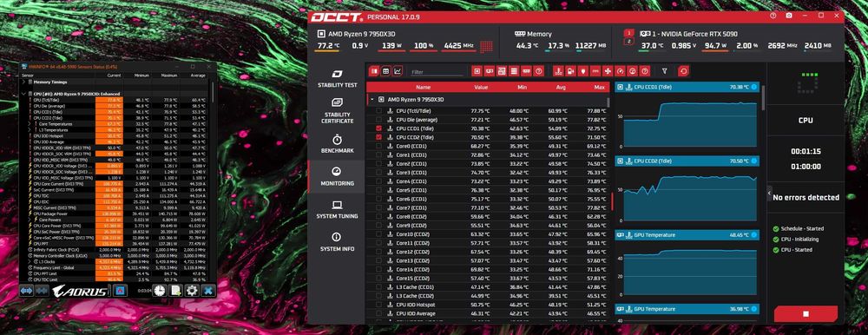868x335 pixels.
Task: Click the blue indicator on CPU CCD1 graph
Action: click(753, 87)
